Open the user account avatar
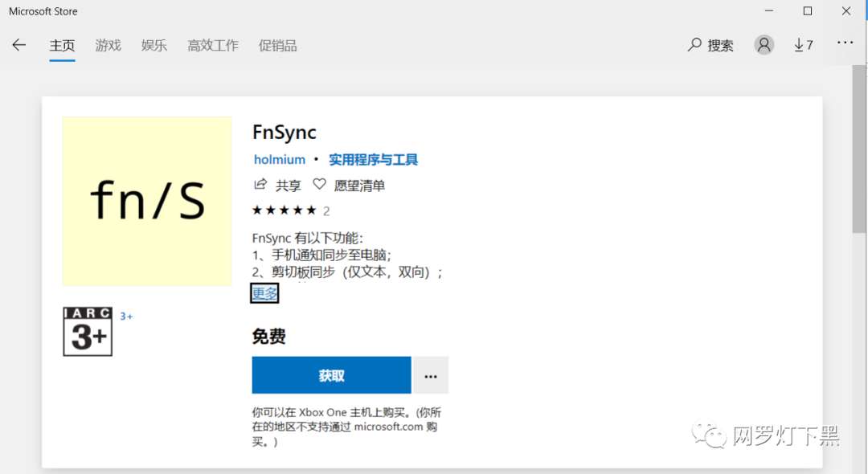Image resolution: width=868 pixels, height=474 pixels. click(x=764, y=45)
